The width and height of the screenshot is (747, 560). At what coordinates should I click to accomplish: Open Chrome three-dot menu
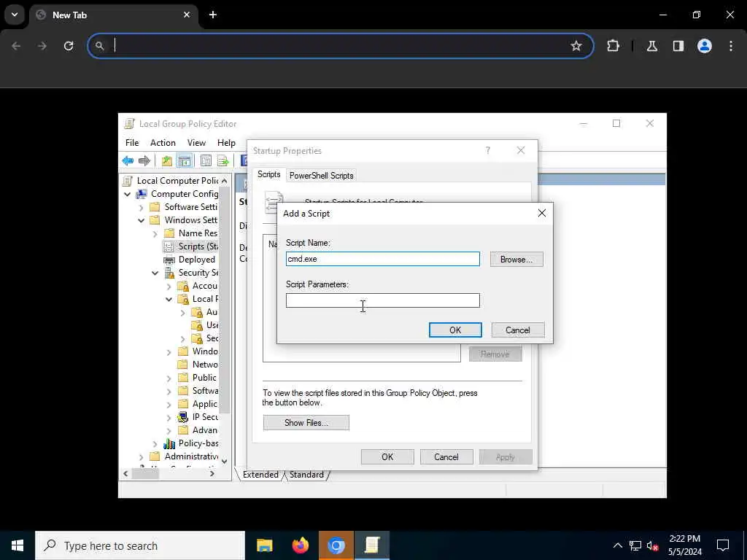pyautogui.click(x=731, y=46)
